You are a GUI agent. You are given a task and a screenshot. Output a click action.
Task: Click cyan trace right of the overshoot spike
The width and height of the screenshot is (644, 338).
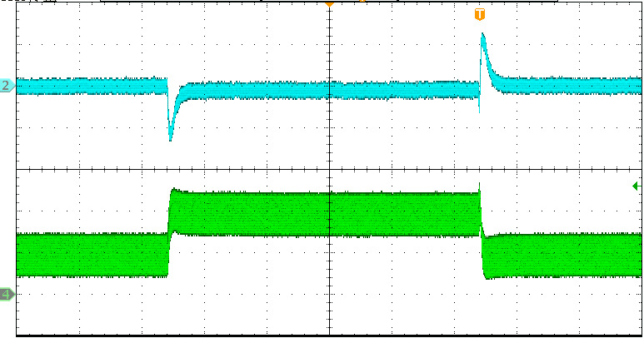click(x=567, y=85)
